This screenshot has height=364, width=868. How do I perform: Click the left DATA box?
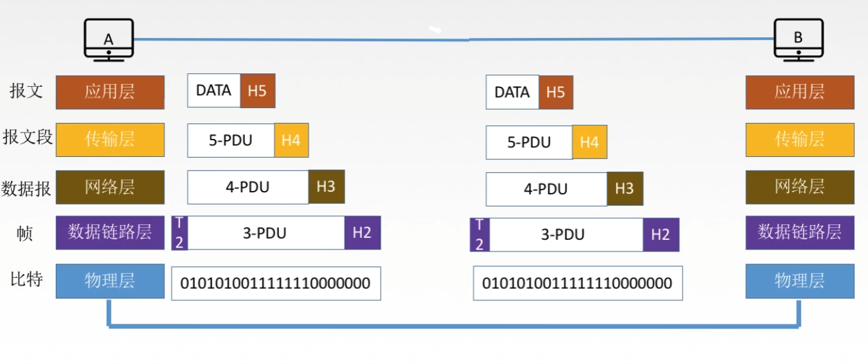point(214,91)
